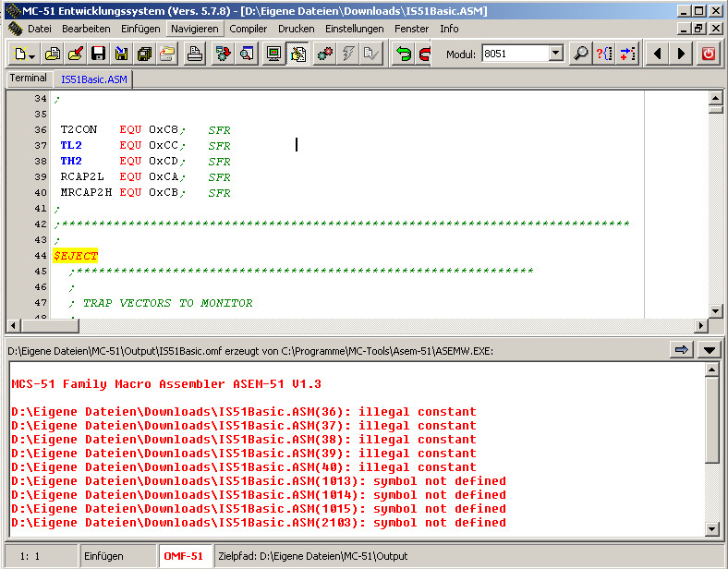The height and width of the screenshot is (569, 728).
Task: Open the Info menu
Action: coord(449,29)
